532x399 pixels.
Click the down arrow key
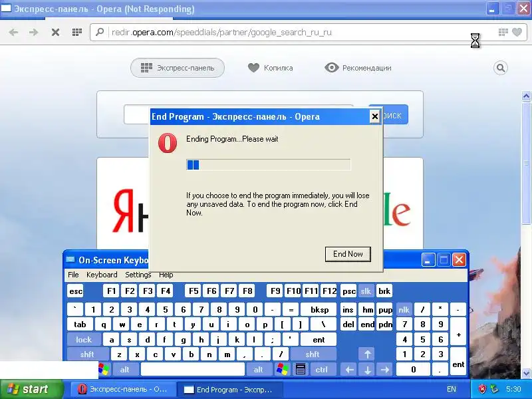[x=367, y=370]
